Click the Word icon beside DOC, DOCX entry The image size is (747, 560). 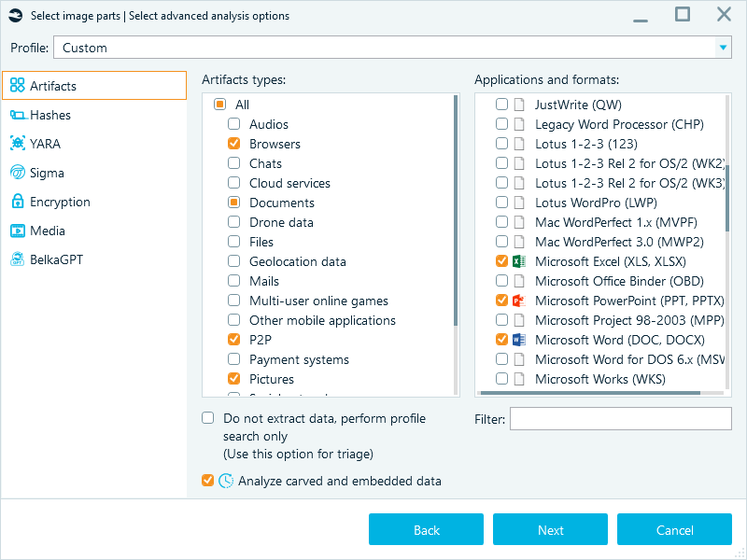[x=518, y=340]
